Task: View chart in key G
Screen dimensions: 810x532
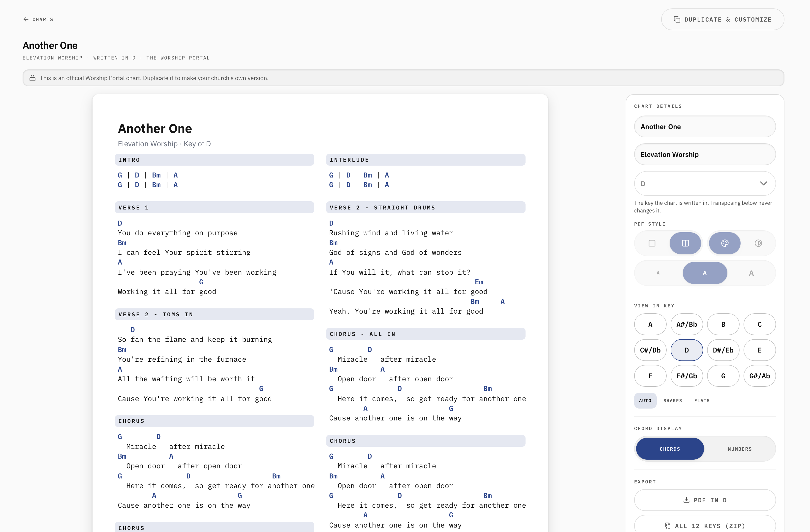Action: pos(723,376)
